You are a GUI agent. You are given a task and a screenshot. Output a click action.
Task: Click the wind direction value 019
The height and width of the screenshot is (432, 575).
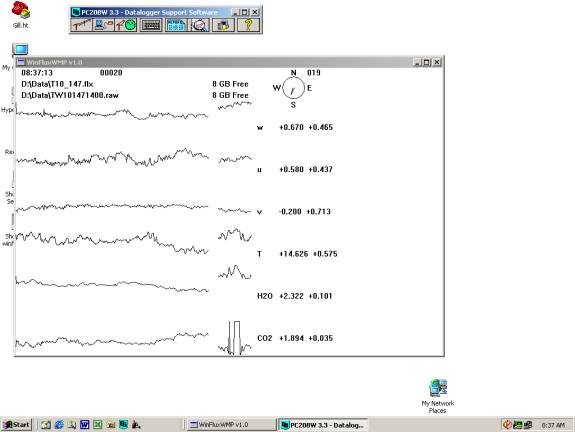(314, 73)
